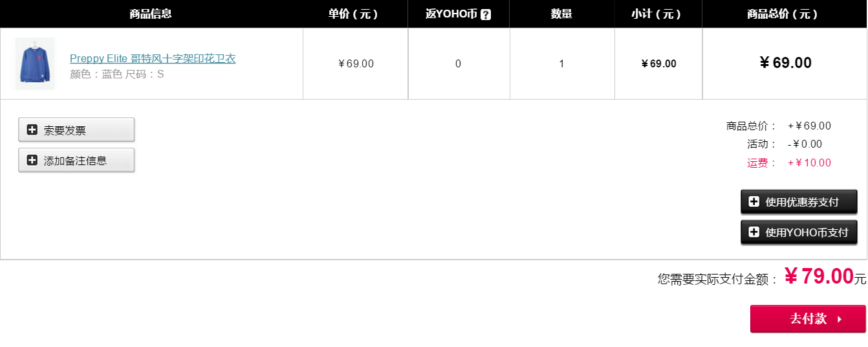Open the blue sweatshirt product thumbnail
868x347 pixels.
pos(35,63)
